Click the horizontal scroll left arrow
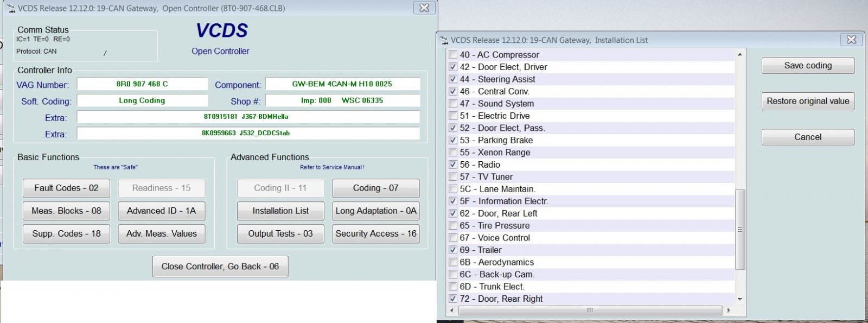The height and width of the screenshot is (323, 868). pyautogui.click(x=452, y=311)
